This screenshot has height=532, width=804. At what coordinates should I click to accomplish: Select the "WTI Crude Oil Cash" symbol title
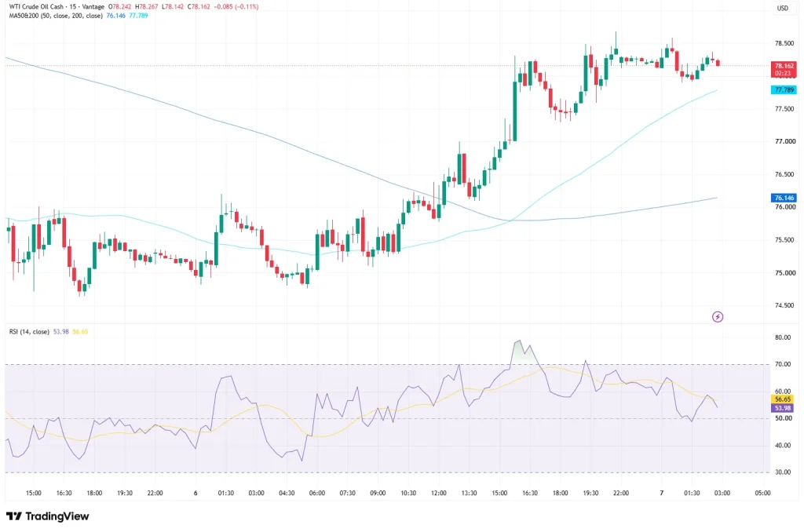[x=36, y=6]
